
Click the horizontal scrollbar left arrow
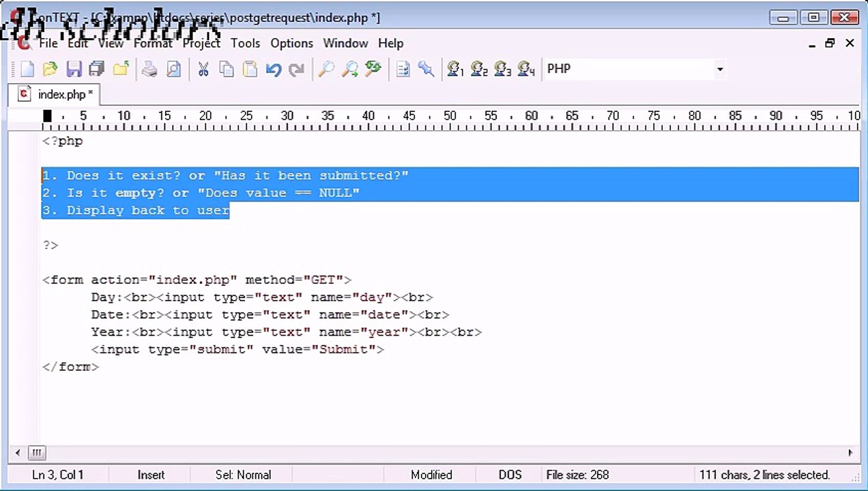tap(18, 452)
